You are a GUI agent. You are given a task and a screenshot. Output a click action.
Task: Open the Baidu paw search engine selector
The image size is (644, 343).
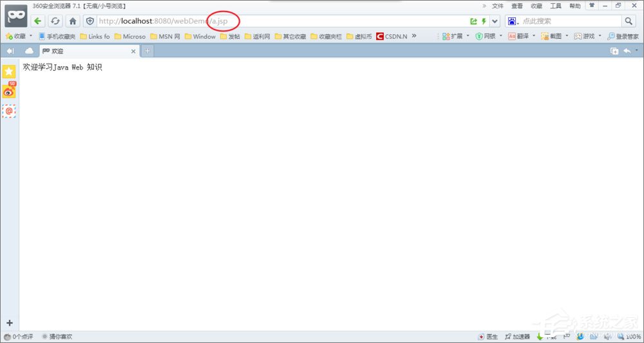[x=513, y=21]
